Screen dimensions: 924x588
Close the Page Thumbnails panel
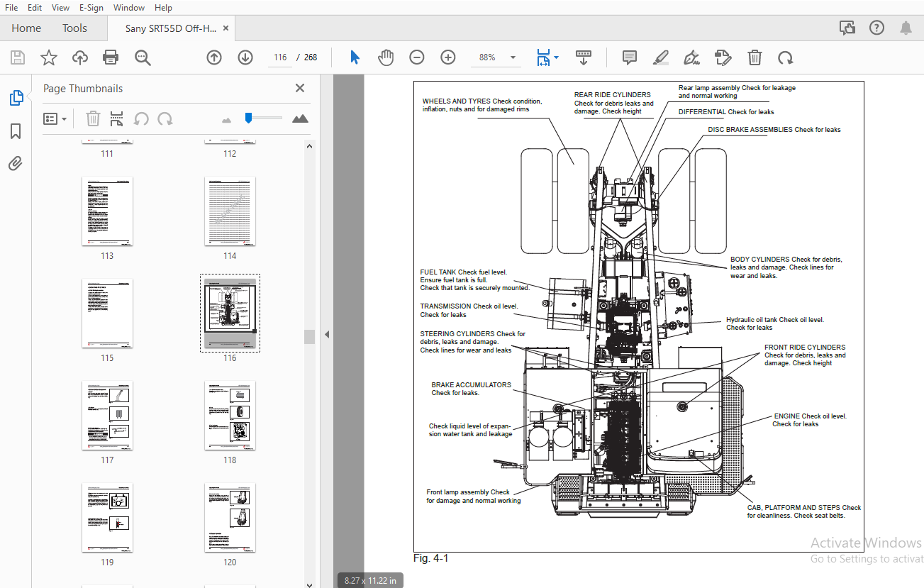[300, 88]
